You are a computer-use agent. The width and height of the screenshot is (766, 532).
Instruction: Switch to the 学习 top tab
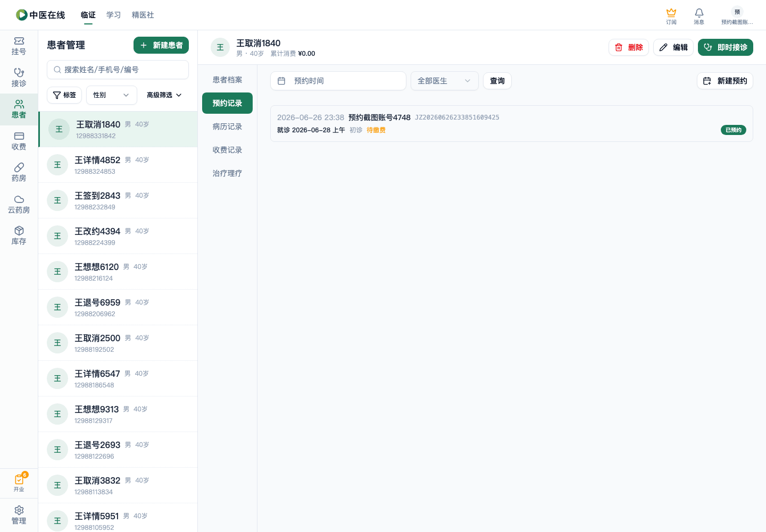pyautogui.click(x=114, y=15)
